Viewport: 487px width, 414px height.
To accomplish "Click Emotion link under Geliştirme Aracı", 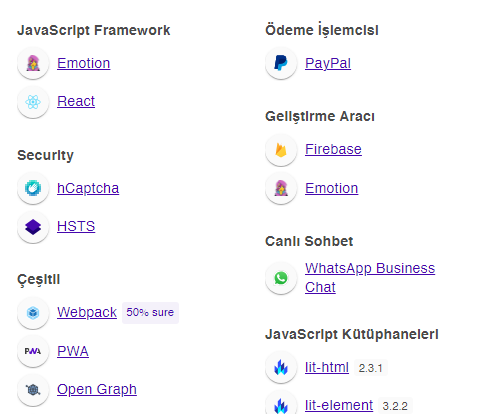I will 331,188.
